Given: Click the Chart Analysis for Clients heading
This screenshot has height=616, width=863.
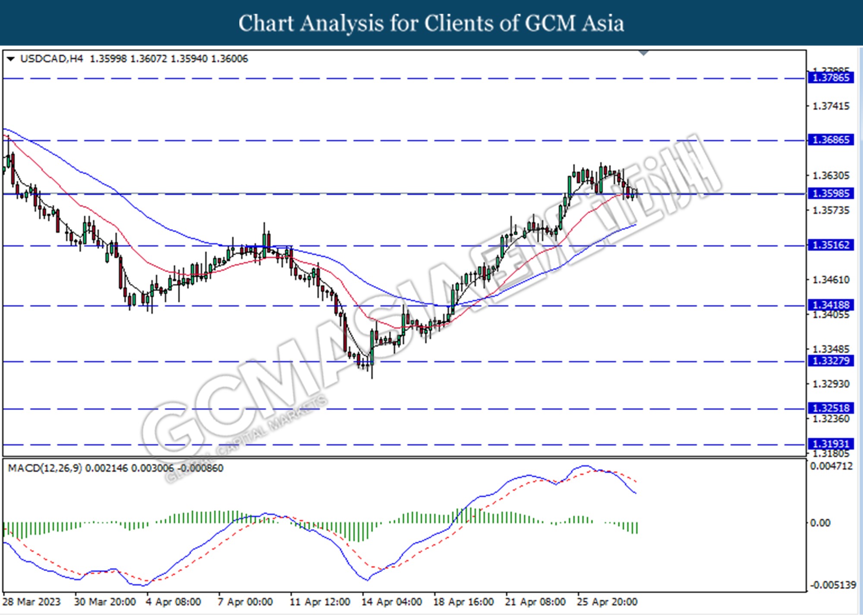Looking at the screenshot, I should 431,23.
